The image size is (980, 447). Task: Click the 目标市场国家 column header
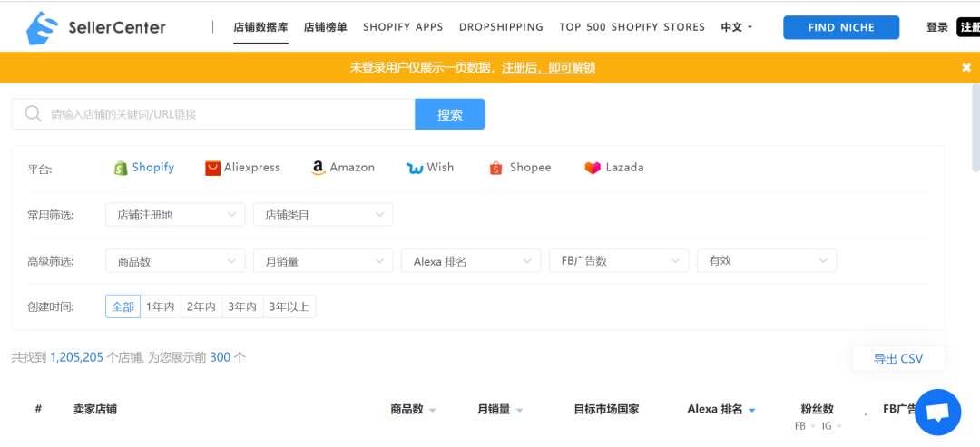pos(606,410)
